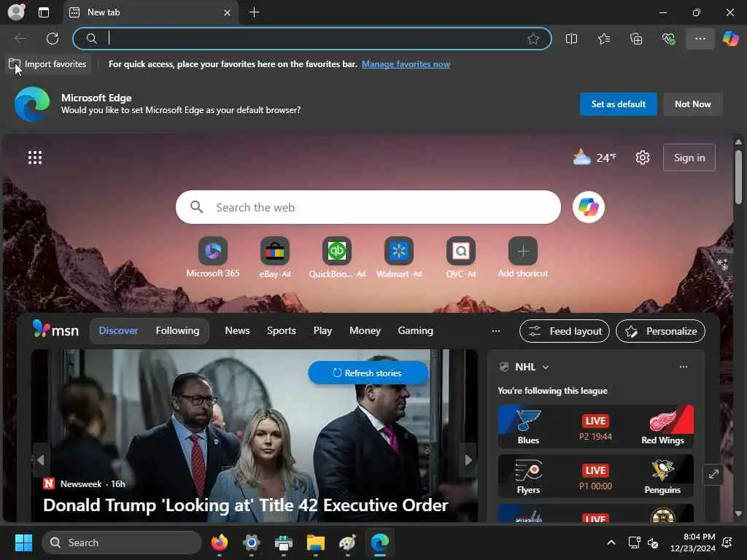Image resolution: width=747 pixels, height=560 pixels.
Task: Go to the previous story with the left arrow
Action: [41, 460]
